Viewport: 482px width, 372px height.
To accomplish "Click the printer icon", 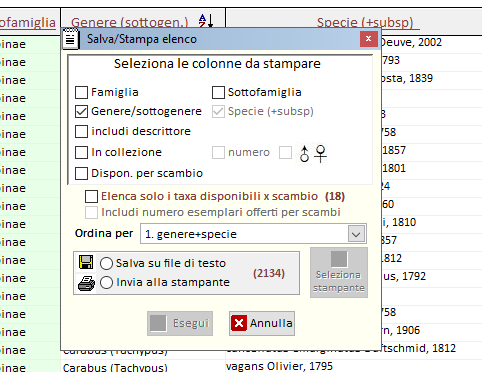I will [86, 283].
